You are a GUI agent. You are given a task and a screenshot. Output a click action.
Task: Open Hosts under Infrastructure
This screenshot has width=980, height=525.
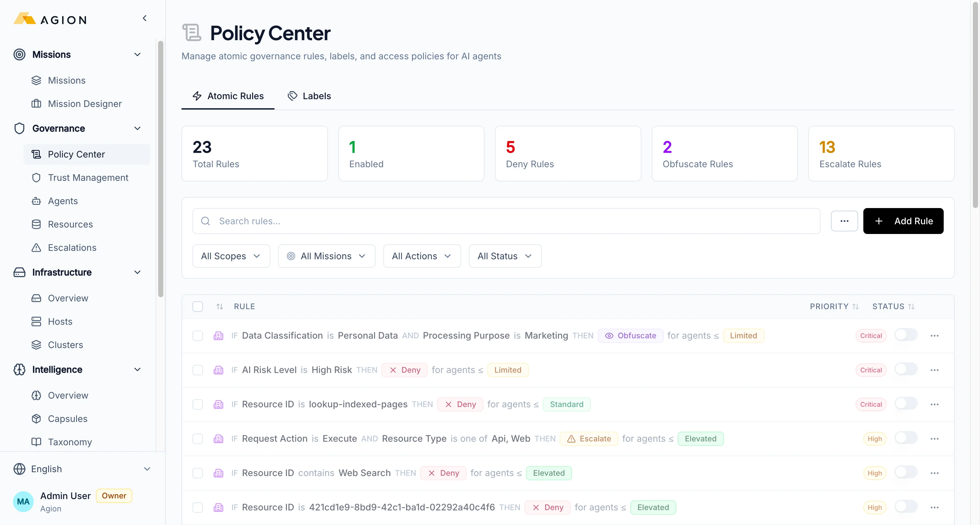60,321
